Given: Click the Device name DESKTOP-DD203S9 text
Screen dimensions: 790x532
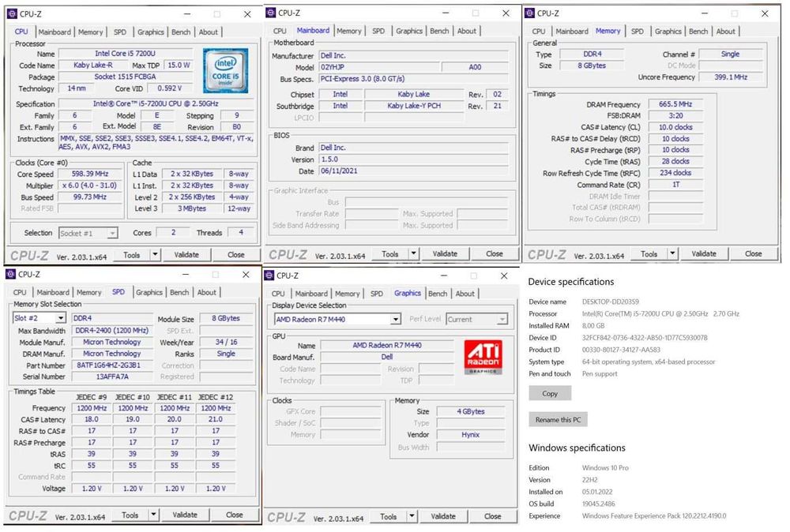Looking at the screenshot, I should 610,302.
